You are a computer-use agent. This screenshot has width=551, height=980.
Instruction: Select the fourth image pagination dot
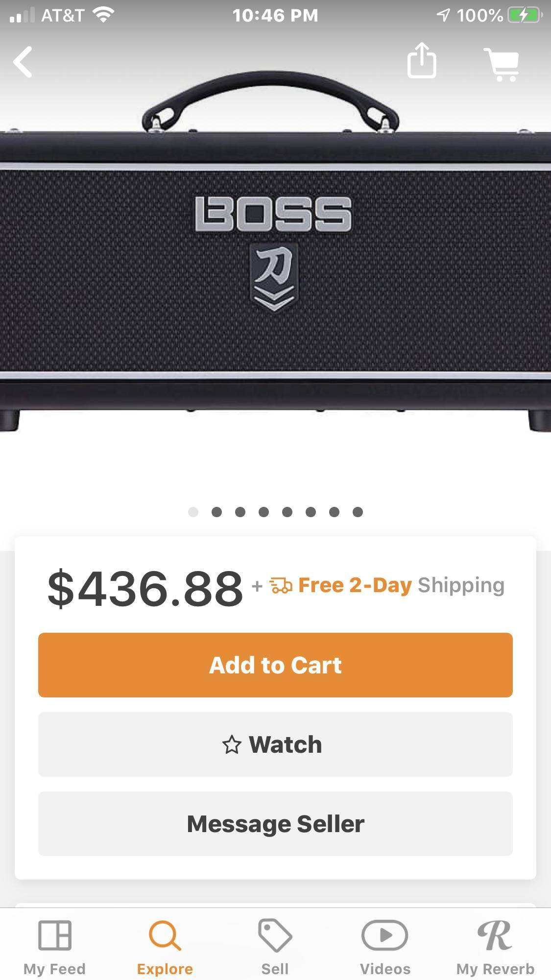[x=264, y=512]
